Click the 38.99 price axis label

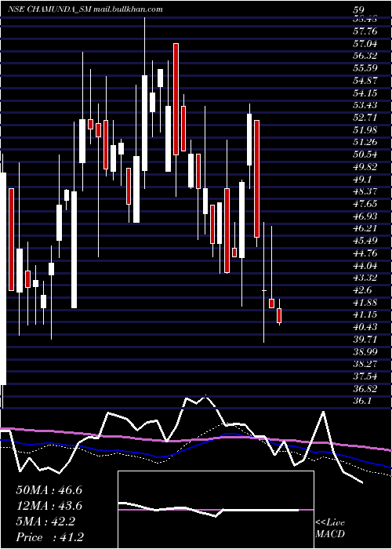[x=365, y=352]
